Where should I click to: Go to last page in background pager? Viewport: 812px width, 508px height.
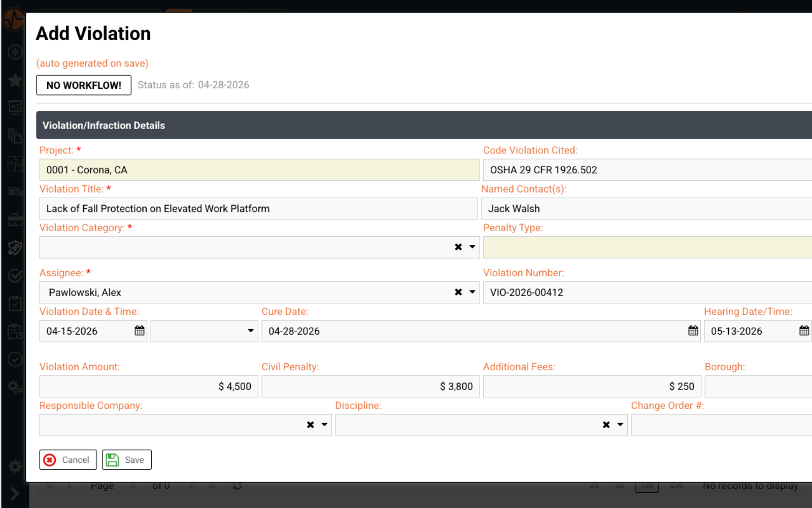click(x=211, y=486)
